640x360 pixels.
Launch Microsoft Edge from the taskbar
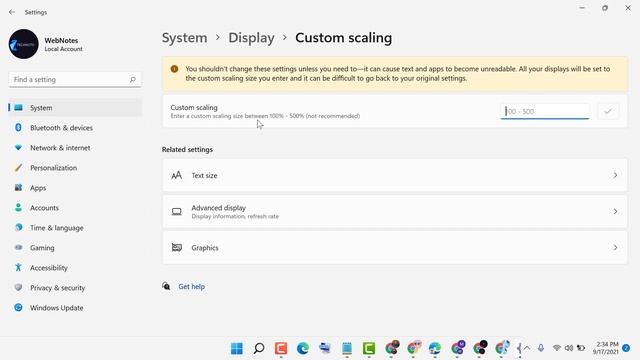pos(303,348)
